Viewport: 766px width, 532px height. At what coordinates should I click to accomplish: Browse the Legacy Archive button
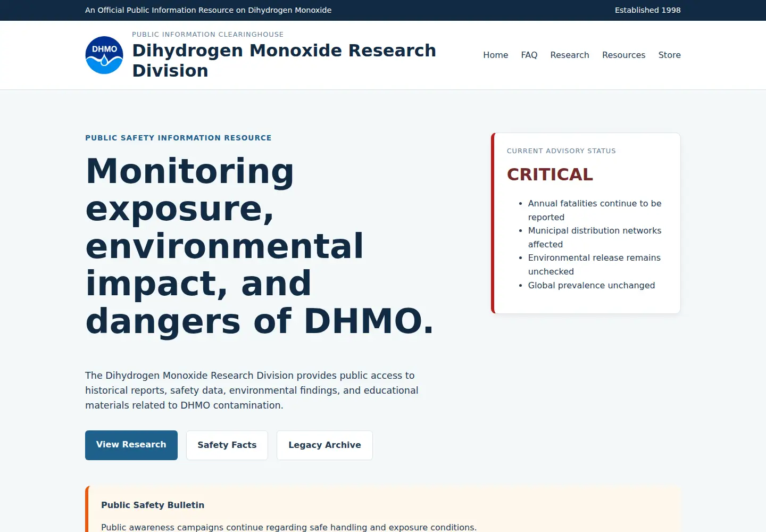coord(324,445)
